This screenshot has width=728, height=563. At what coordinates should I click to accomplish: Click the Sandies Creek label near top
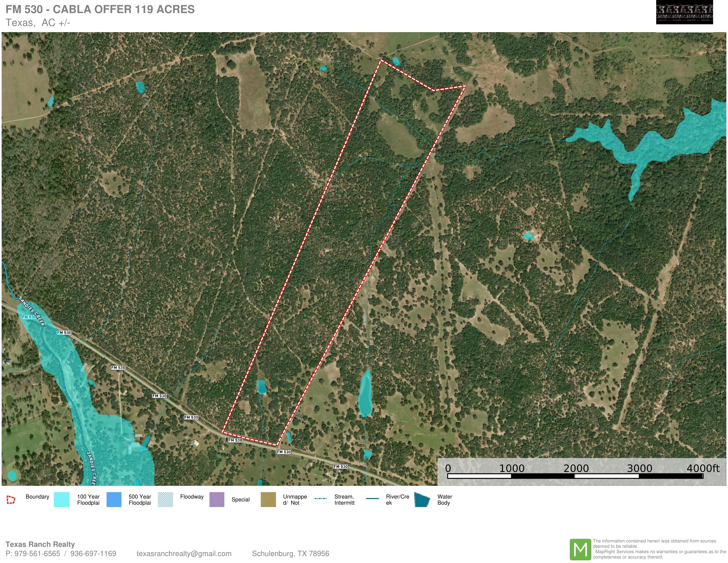32,311
